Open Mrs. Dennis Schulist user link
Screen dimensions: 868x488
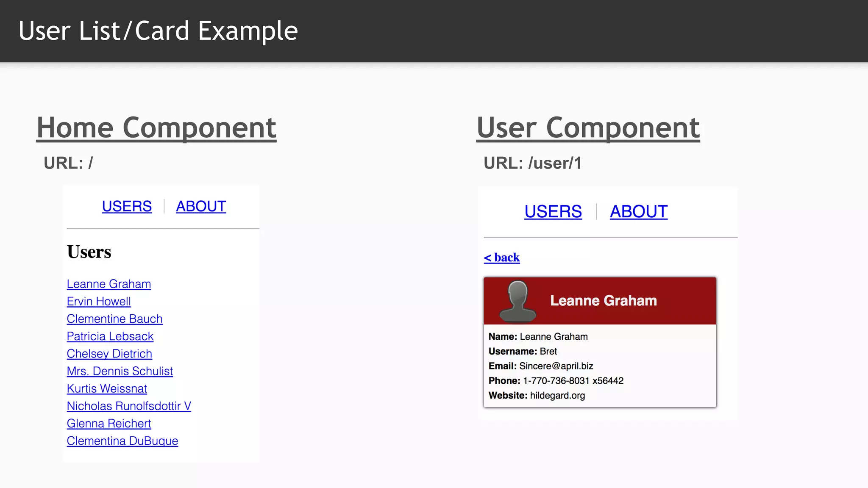120,371
